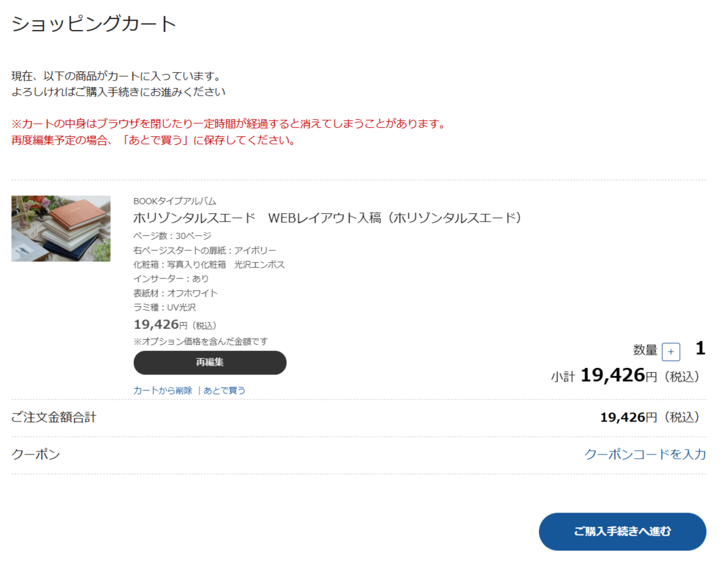Viewport: 728px width, 570px height.
Task: Click the あとで買う link
Action: [x=224, y=390]
